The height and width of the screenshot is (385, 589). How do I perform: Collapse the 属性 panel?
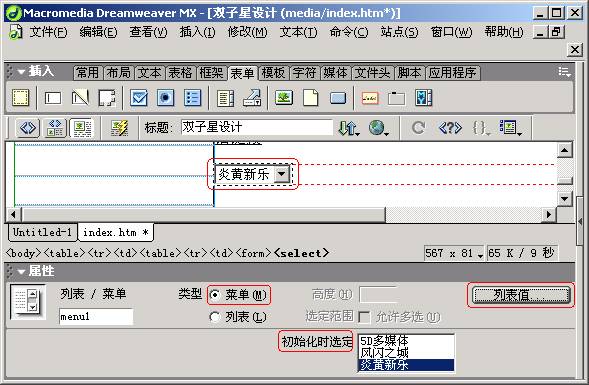pyautogui.click(x=21, y=271)
